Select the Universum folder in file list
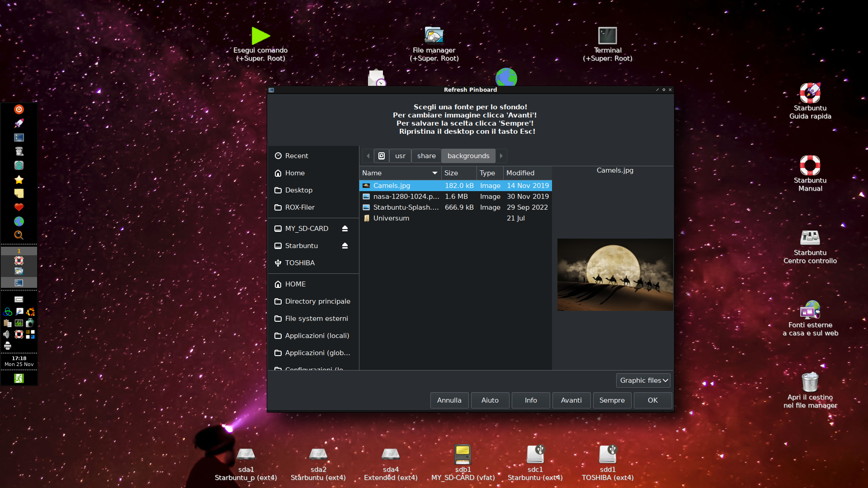The height and width of the screenshot is (488, 868). [391, 218]
